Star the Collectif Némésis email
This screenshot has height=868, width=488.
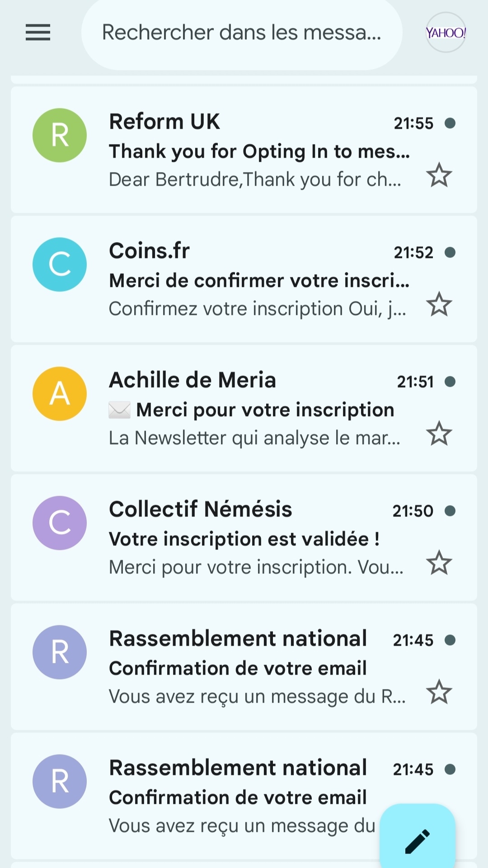coord(439,563)
